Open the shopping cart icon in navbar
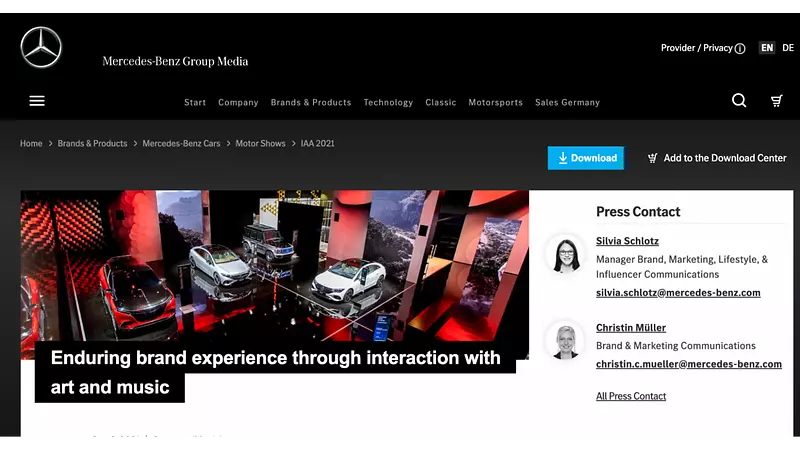The image size is (800, 450). (x=777, y=101)
